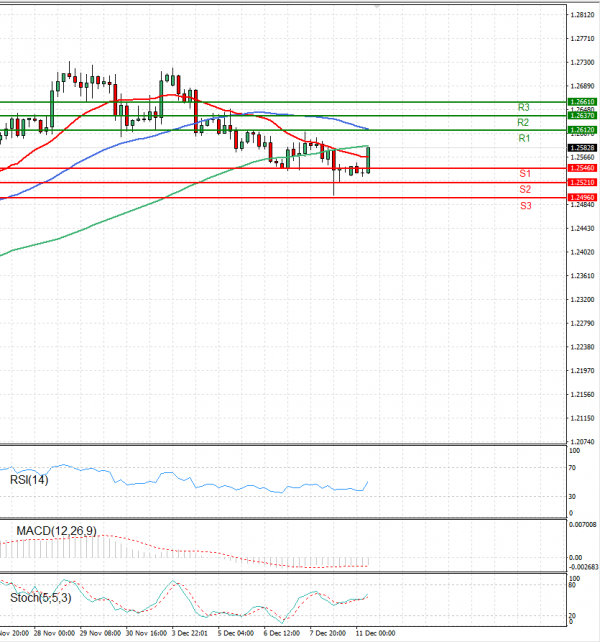Select the current price tag 1.25828

[x=582, y=148]
